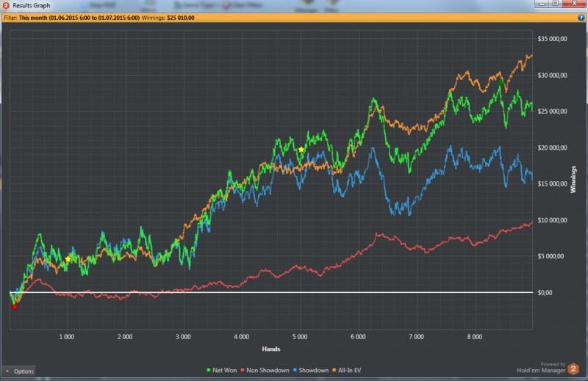
Task: Toggle the Non Showdown legend label
Action: pos(270,370)
